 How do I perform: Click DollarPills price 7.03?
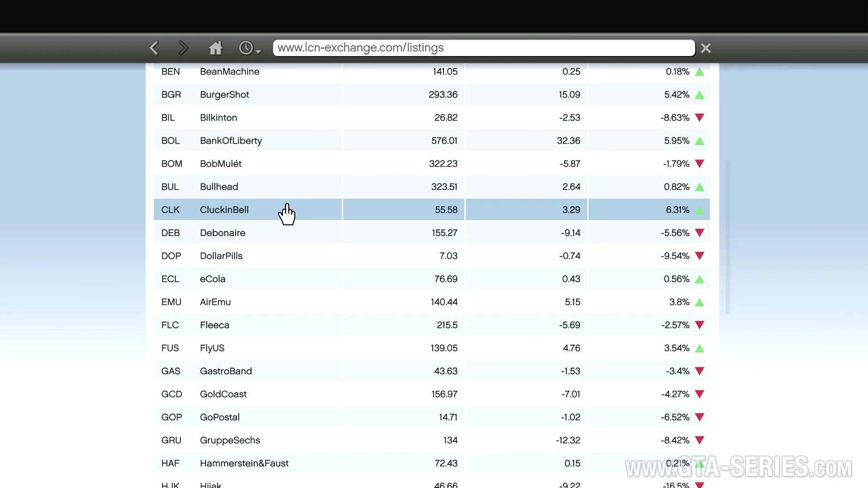(x=448, y=256)
